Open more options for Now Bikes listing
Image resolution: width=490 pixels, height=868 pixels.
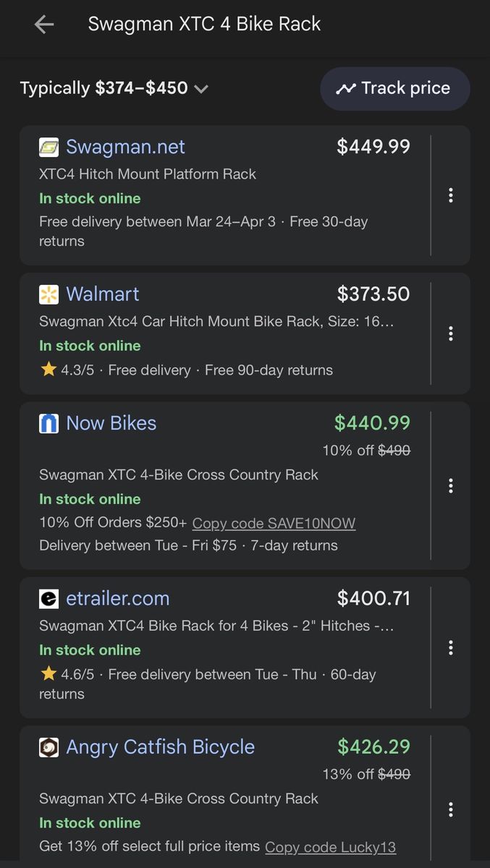[x=451, y=485]
